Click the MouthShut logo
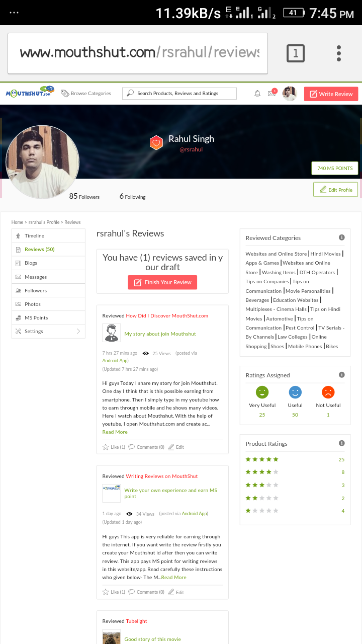The width and height of the screenshot is (362, 644). click(x=30, y=93)
